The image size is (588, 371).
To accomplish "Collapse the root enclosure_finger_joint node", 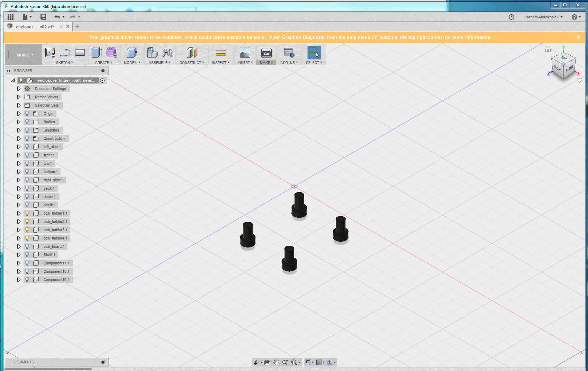I will pyautogui.click(x=13, y=80).
